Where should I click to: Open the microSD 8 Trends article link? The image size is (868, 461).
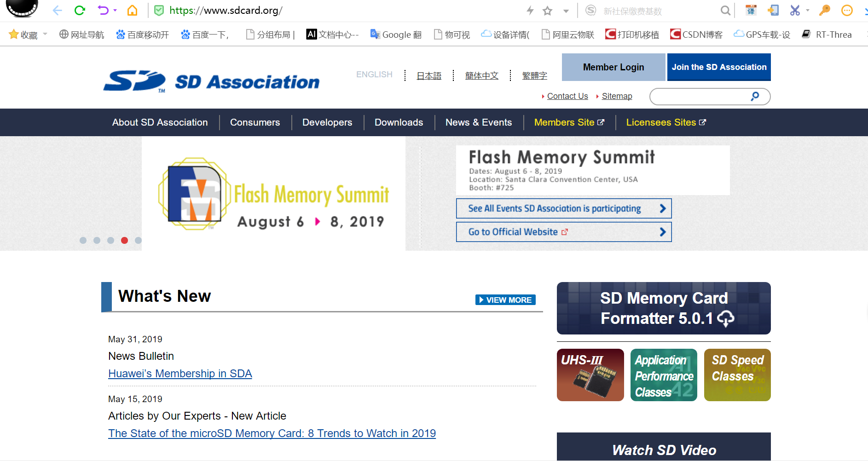[272, 433]
